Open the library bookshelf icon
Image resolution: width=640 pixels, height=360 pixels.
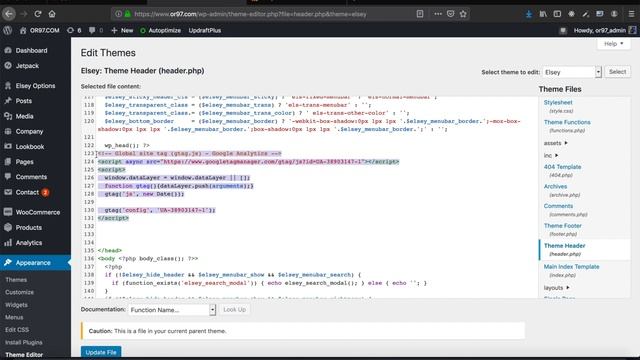coord(543,14)
